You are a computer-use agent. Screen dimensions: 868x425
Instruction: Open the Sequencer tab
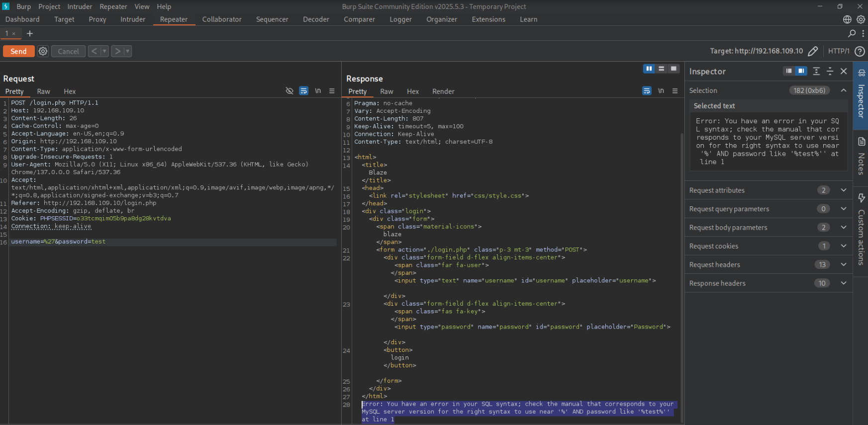click(272, 19)
